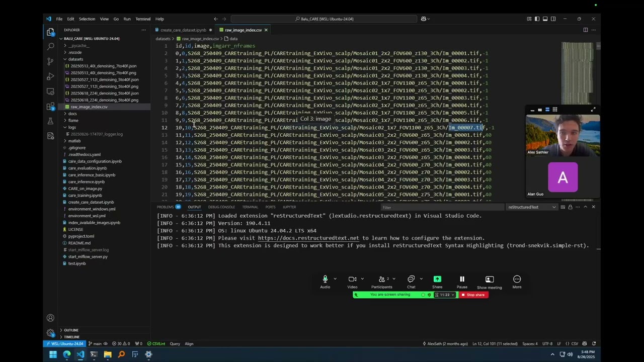Click Explorer's more actions ellipsis
Viewport: 644px width, 362px height.
(143, 30)
